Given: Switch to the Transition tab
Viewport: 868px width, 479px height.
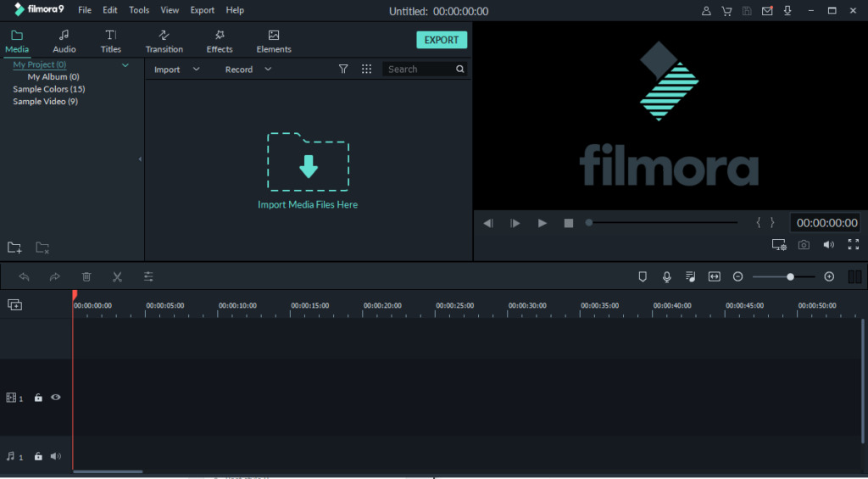Looking at the screenshot, I should click(164, 42).
